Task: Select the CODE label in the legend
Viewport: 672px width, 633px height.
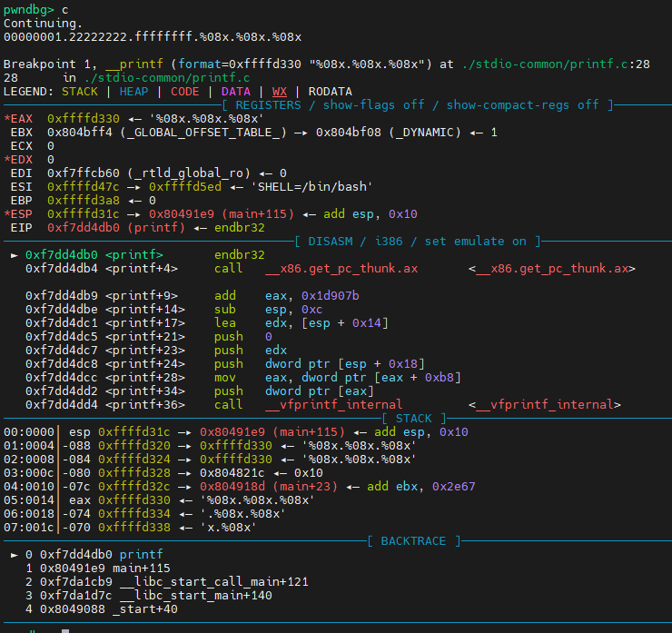Action: (x=185, y=92)
